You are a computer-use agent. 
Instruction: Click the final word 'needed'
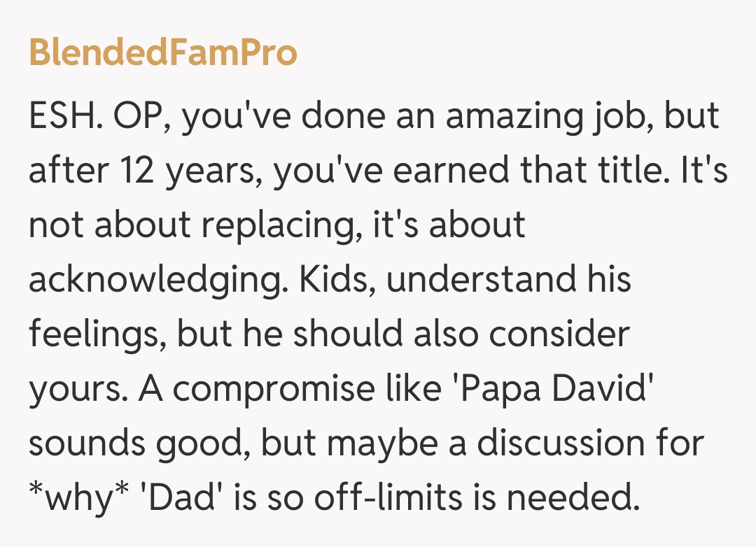tap(573, 499)
